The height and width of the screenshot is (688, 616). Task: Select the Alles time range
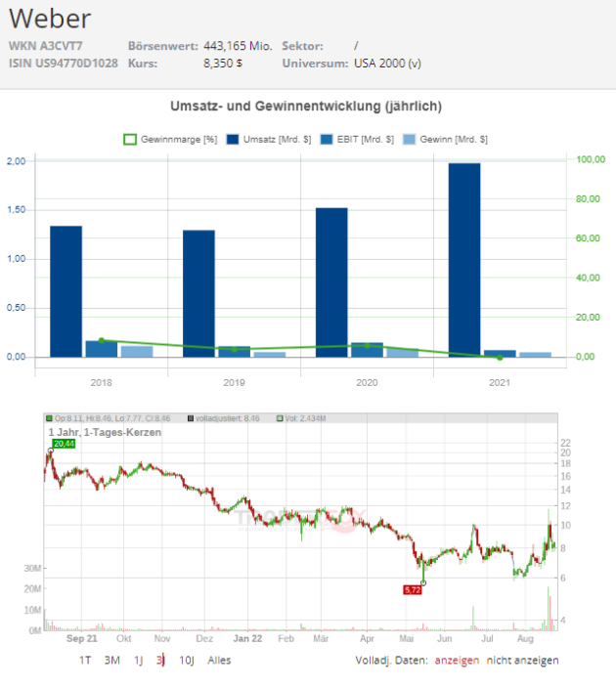(x=219, y=661)
